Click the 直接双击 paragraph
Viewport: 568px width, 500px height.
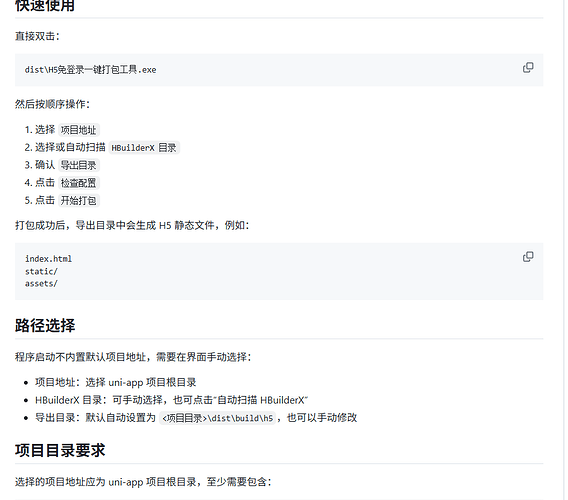pyautogui.click(x=37, y=36)
